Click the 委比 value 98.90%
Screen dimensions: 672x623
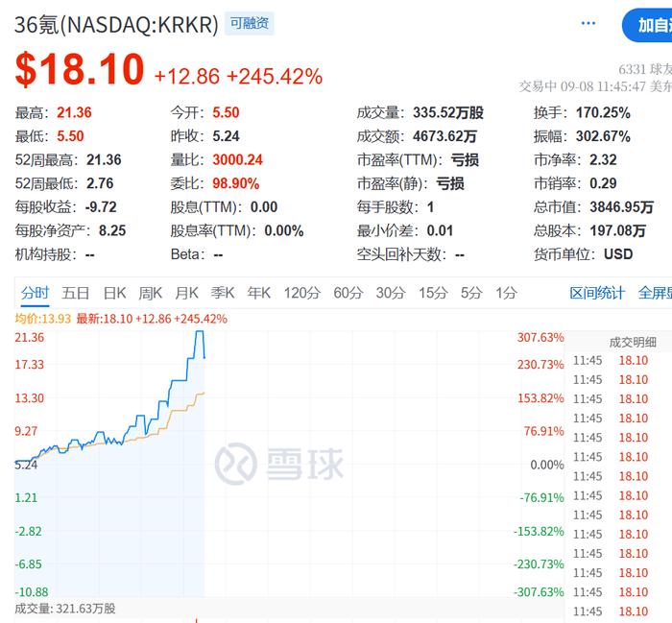[236, 183]
